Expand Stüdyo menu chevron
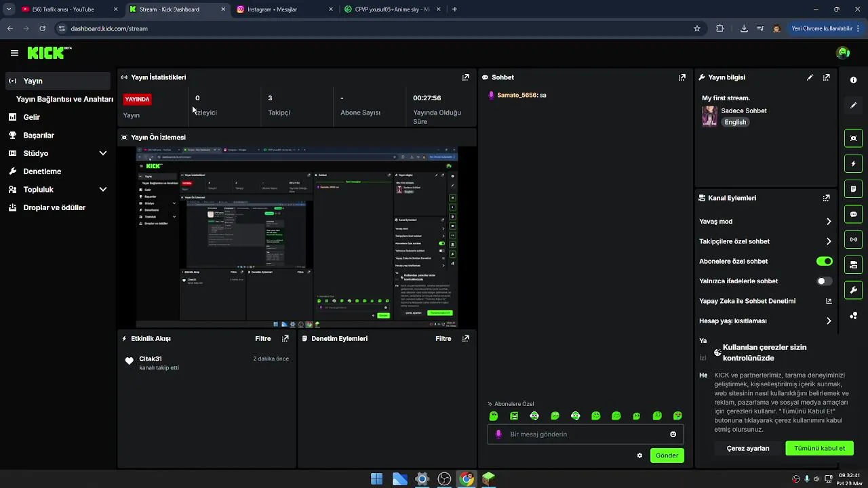This screenshot has width=868, height=488. 103,153
